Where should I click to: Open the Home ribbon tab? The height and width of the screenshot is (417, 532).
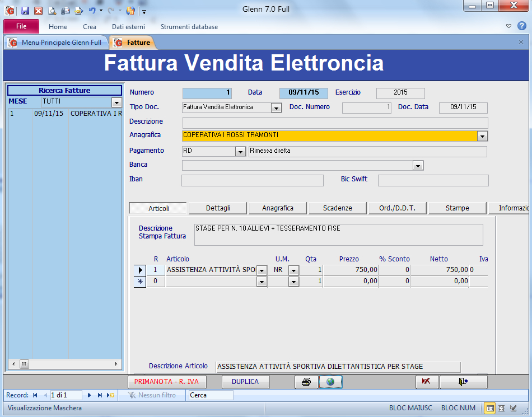coord(58,26)
